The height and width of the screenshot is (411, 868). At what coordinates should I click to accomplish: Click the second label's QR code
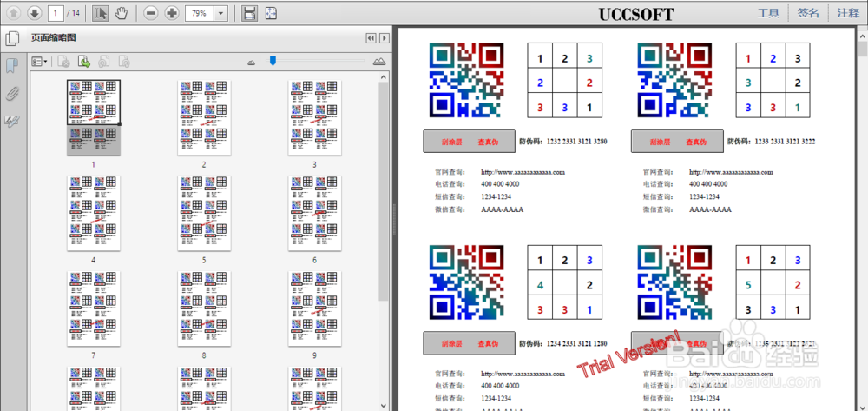[674, 80]
